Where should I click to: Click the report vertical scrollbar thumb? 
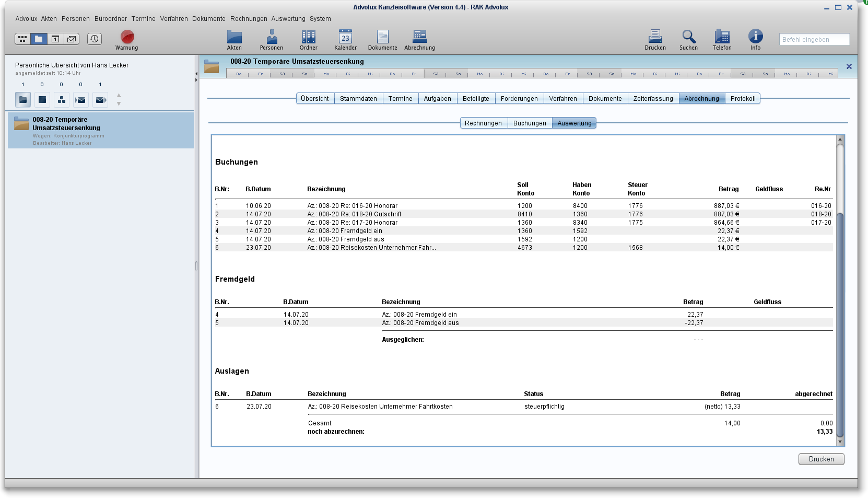[x=840, y=324]
